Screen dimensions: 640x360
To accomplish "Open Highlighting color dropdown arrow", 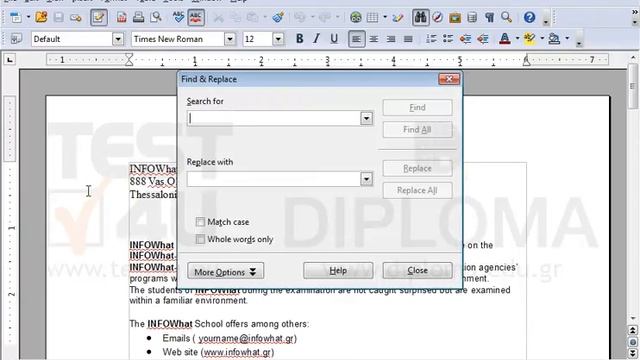I will (x=542, y=39).
